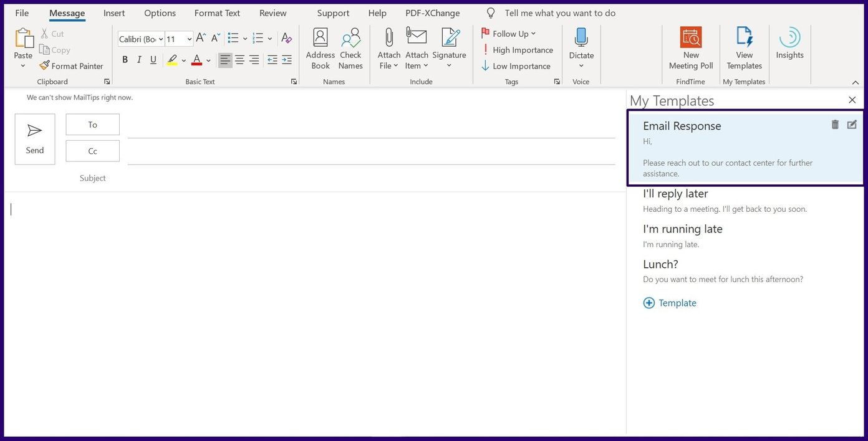Image resolution: width=868 pixels, height=441 pixels.
Task: Open the font size dropdown
Action: click(188, 39)
